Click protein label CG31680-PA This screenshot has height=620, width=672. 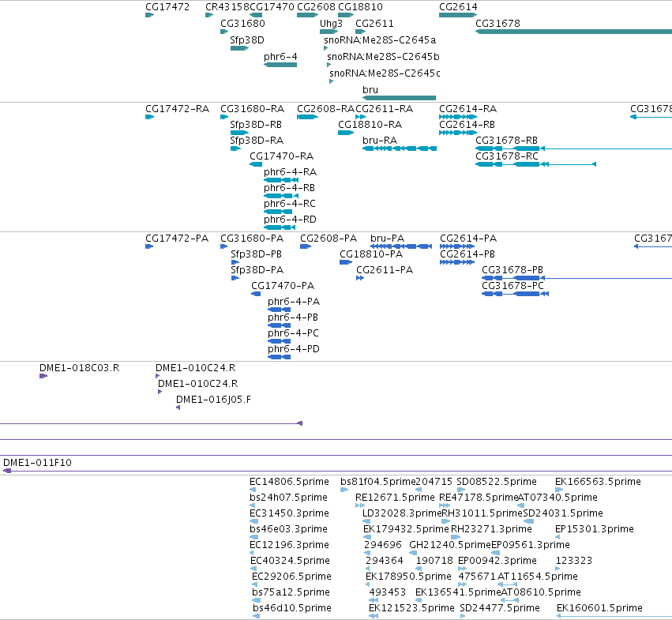coord(252,239)
